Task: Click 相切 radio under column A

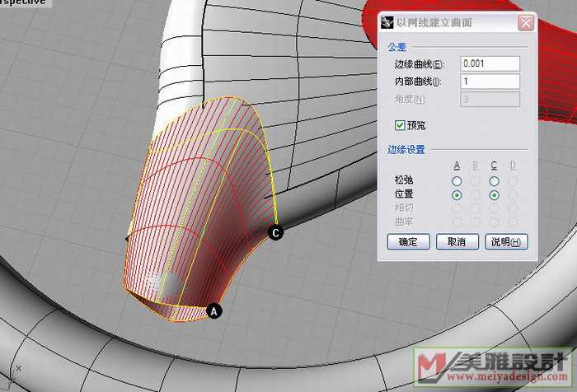Action: 457,208
